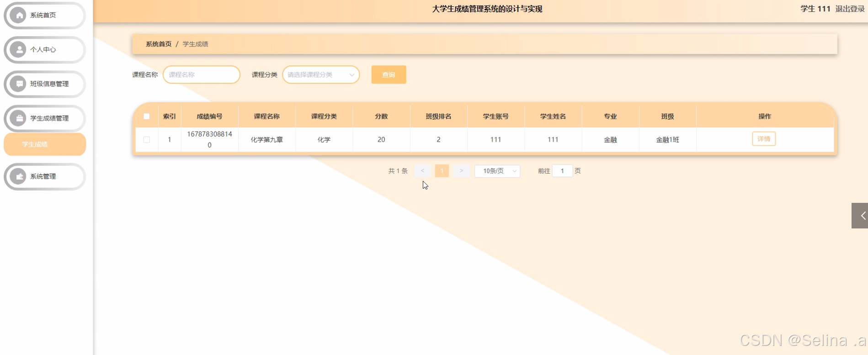The height and width of the screenshot is (355, 868).
Task: Click the 系统首页 breadcrumb link
Action: [159, 44]
